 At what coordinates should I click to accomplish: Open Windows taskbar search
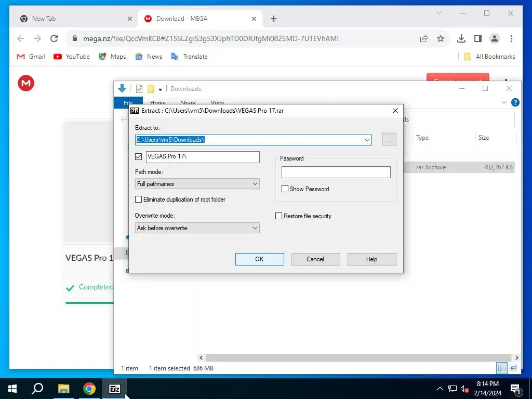pyautogui.click(x=37, y=389)
